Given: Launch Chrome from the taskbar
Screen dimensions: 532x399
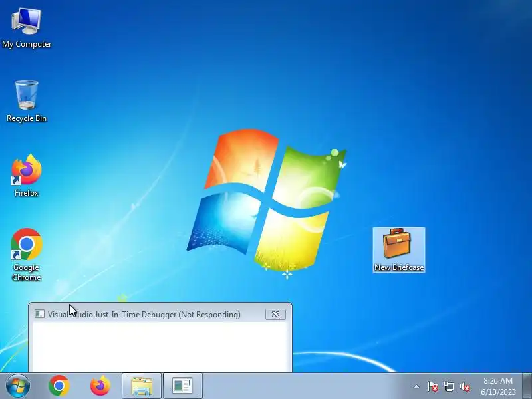Looking at the screenshot, I should click(x=59, y=386).
